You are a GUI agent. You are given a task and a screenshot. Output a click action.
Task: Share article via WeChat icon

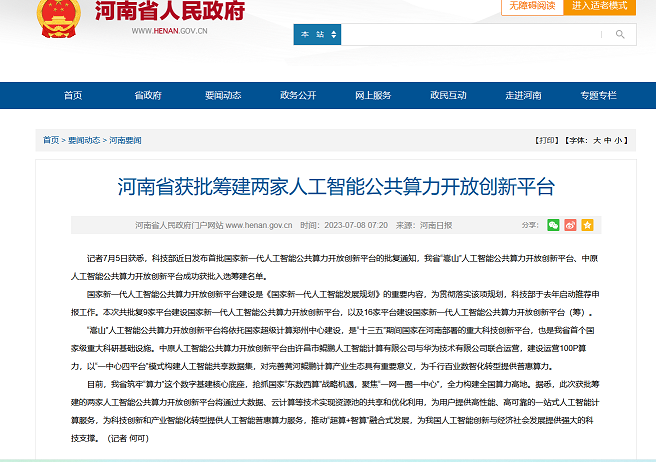553,225
